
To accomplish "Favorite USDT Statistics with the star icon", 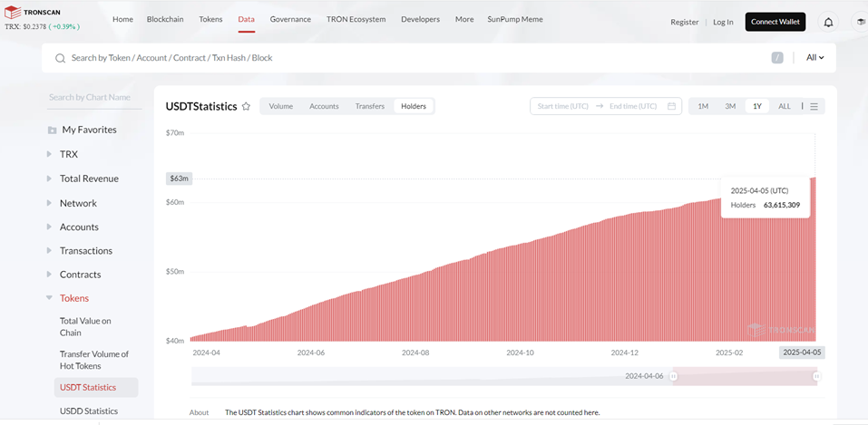I will pyautogui.click(x=246, y=106).
